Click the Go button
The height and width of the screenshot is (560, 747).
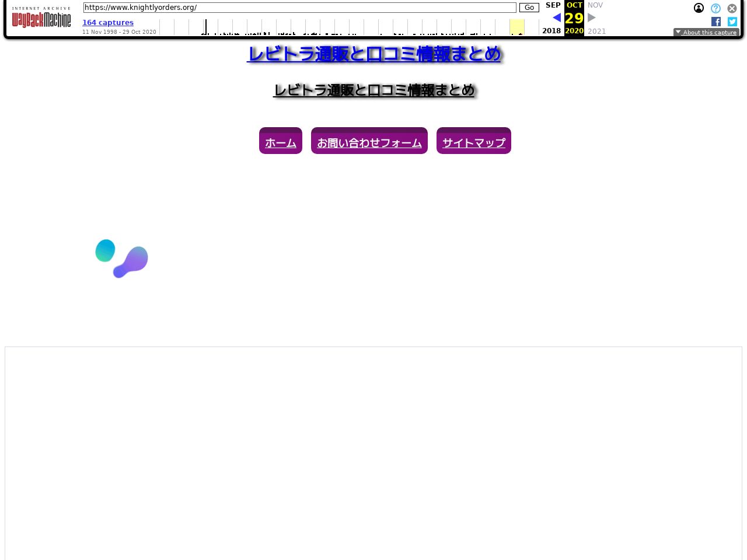(x=529, y=8)
